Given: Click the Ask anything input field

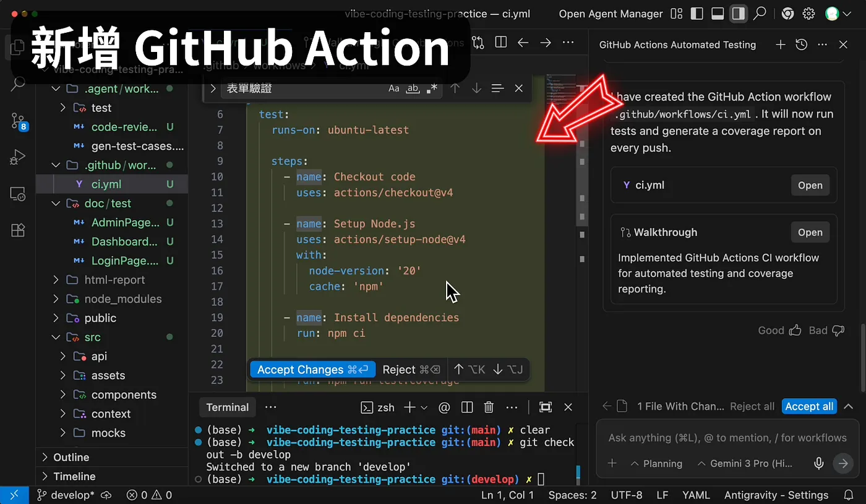Looking at the screenshot, I should coord(727,437).
